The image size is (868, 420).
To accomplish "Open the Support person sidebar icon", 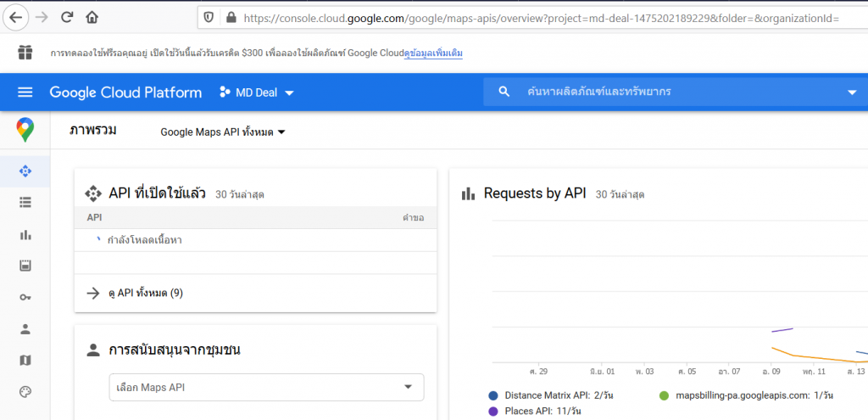I will [x=25, y=329].
